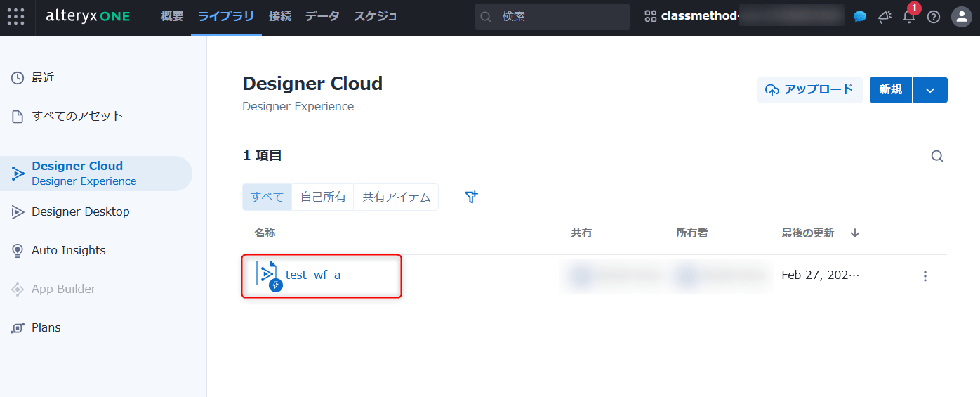This screenshot has width=980, height=397.
Task: Click the Designer Desktop play icon
Action: 18,211
